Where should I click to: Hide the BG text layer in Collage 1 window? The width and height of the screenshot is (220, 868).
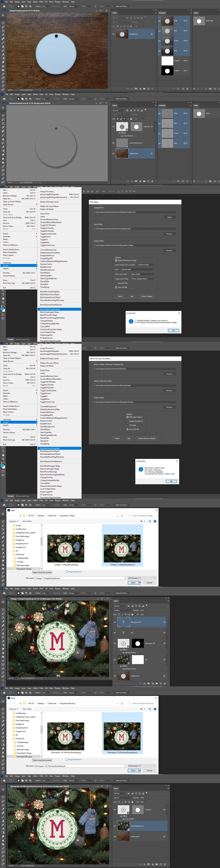click(x=115, y=633)
